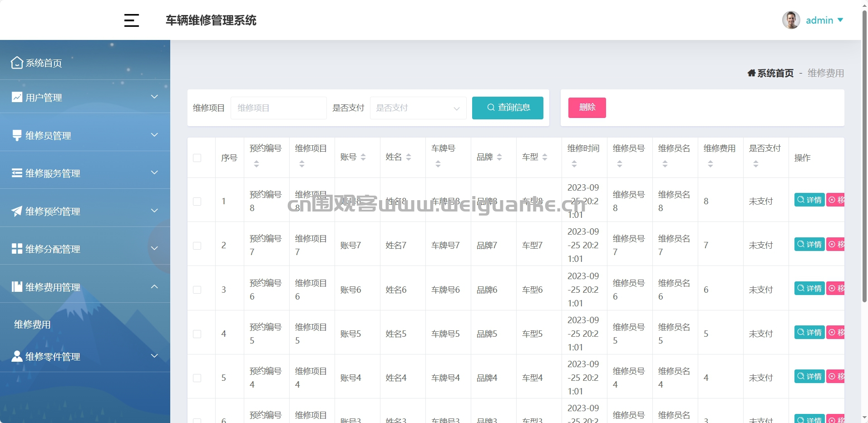This screenshot has height=423, width=868.
Task: Sort by 维修项目 column arrows
Action: 302,164
